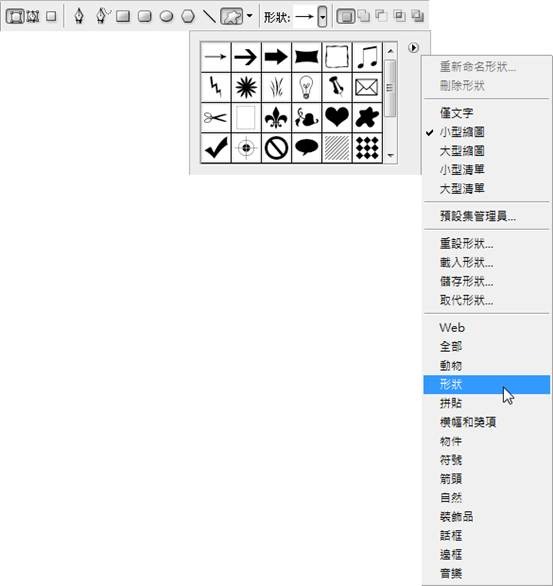This screenshot has height=586, width=553.
Task: Pick the starburst shape
Action: coord(246,87)
